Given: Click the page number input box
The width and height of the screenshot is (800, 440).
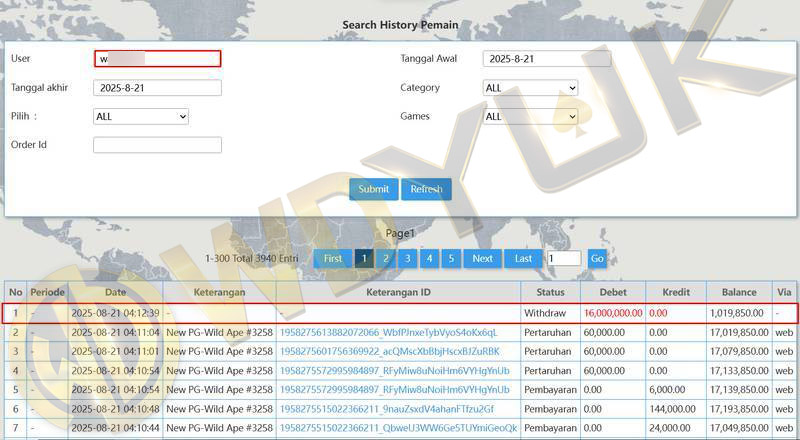Looking at the screenshot, I should [564, 258].
